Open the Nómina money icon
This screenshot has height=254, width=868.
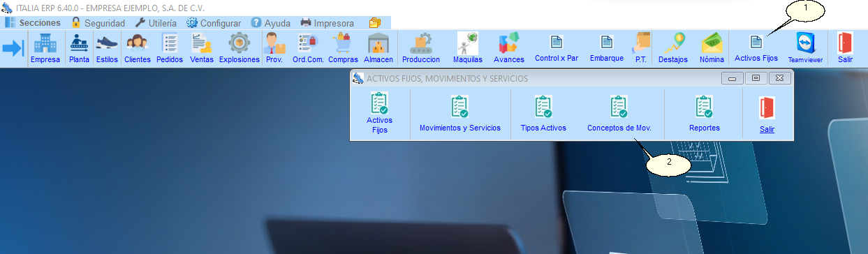[712, 48]
